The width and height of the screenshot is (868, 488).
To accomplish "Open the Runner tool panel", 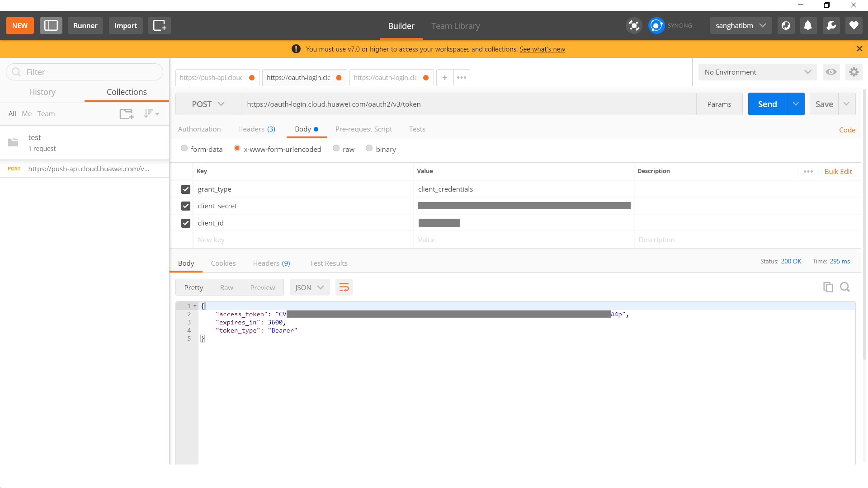I will 85,25.
